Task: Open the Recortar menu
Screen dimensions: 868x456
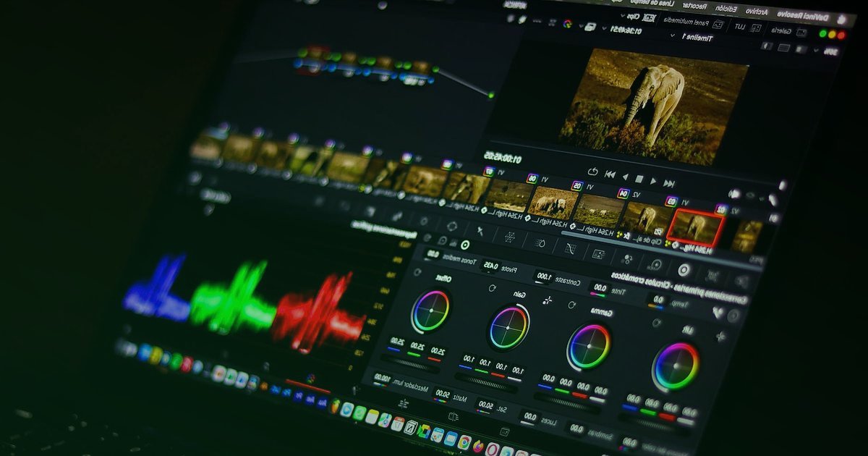Action: click(693, 6)
